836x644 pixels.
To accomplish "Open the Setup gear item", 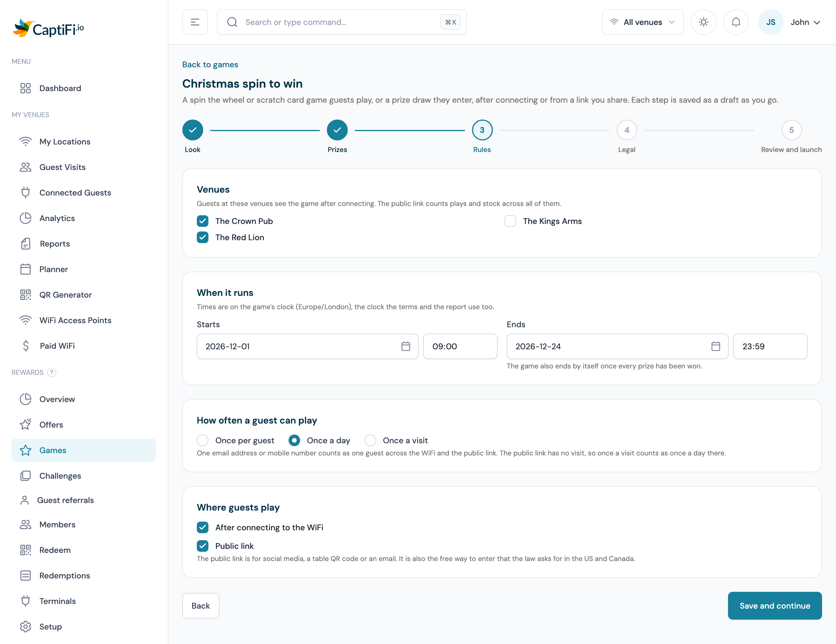I will click(84, 626).
